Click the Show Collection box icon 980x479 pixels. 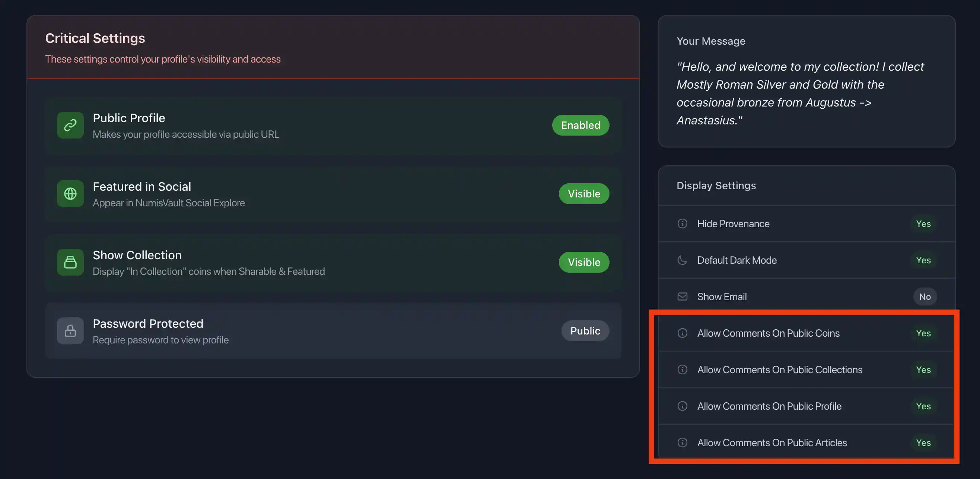pos(70,262)
